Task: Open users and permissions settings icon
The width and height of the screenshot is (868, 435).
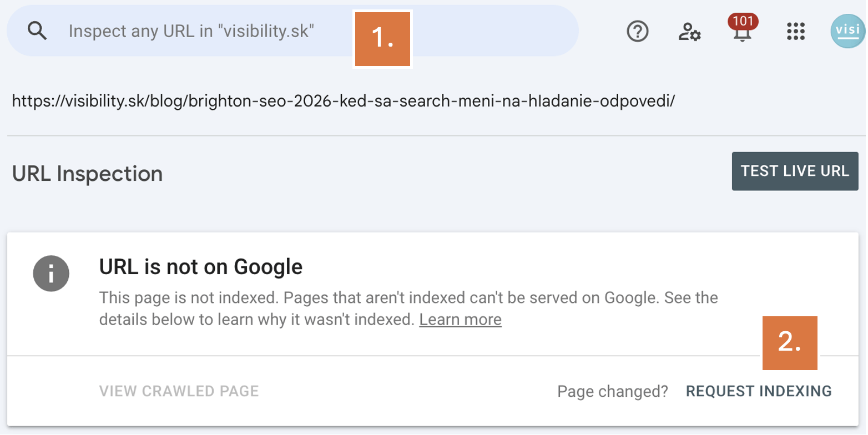Action: click(x=690, y=32)
